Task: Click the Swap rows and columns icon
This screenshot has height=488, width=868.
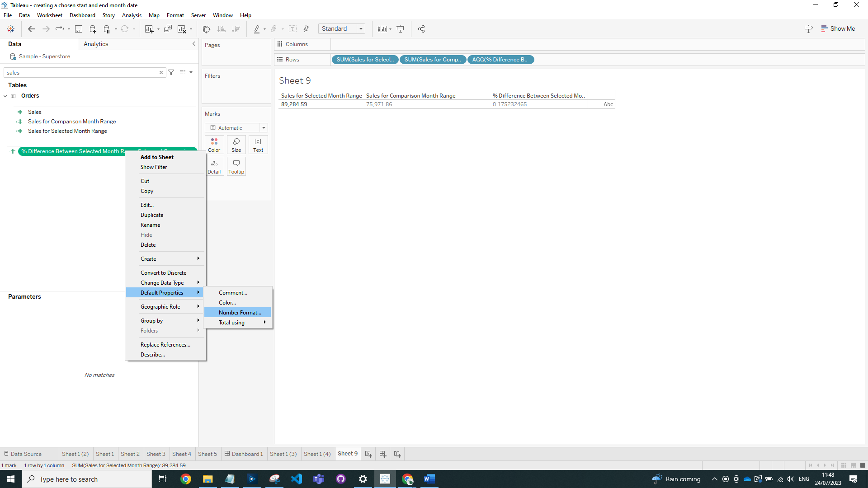Action: (207, 29)
